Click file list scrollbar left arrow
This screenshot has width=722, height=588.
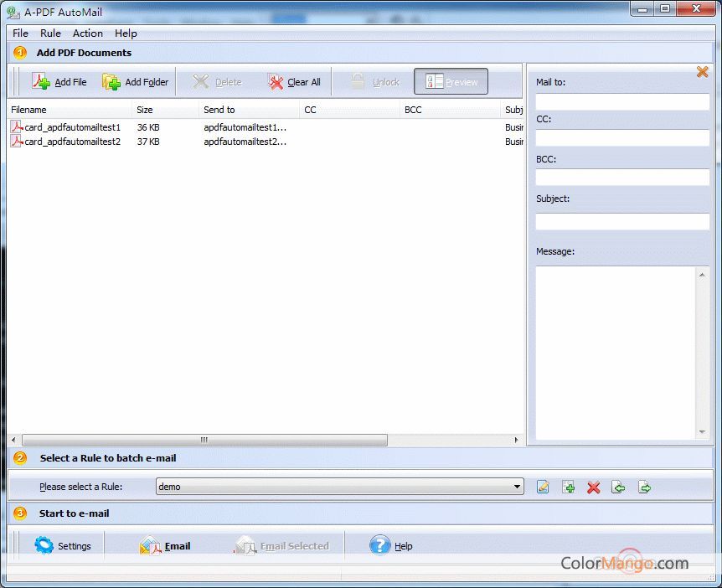tap(13, 440)
